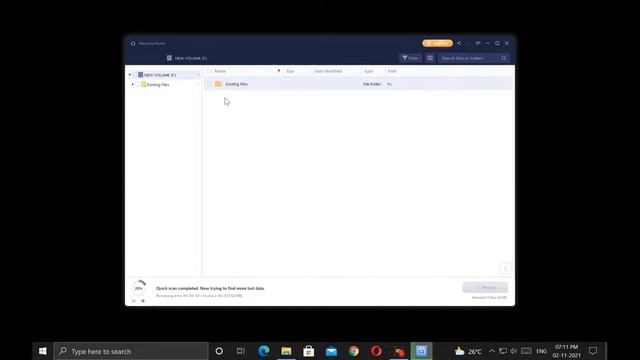
Task: Tick the NEW VOLUME (F:) tree checkbox
Action: [135, 75]
